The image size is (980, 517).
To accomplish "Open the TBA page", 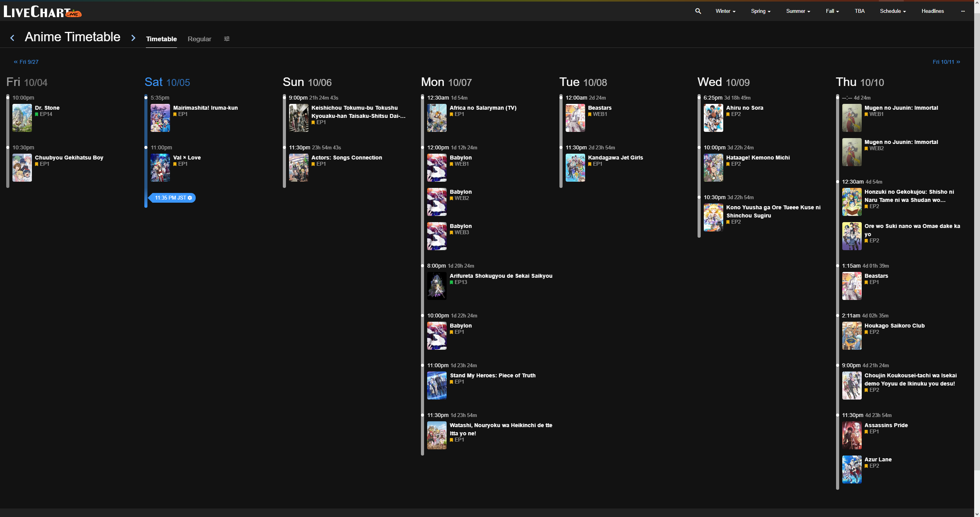I will [859, 11].
